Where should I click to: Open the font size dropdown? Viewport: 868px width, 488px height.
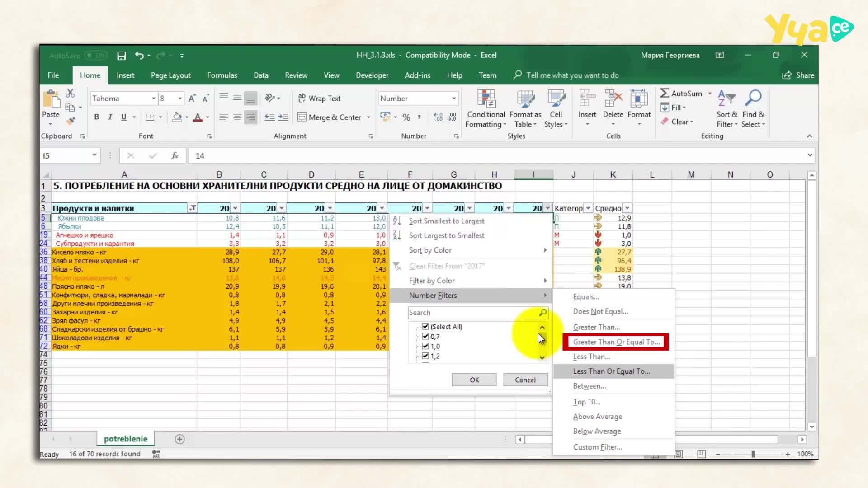pyautogui.click(x=180, y=99)
